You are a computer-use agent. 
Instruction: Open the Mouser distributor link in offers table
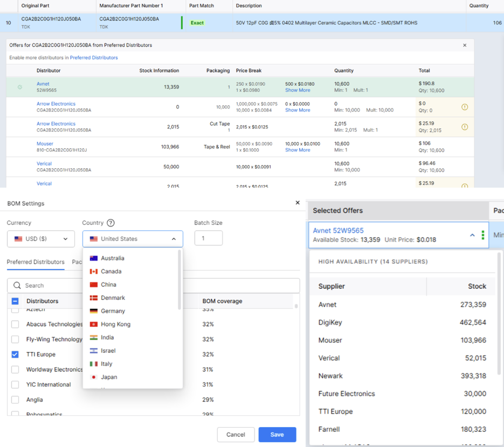[45, 144]
